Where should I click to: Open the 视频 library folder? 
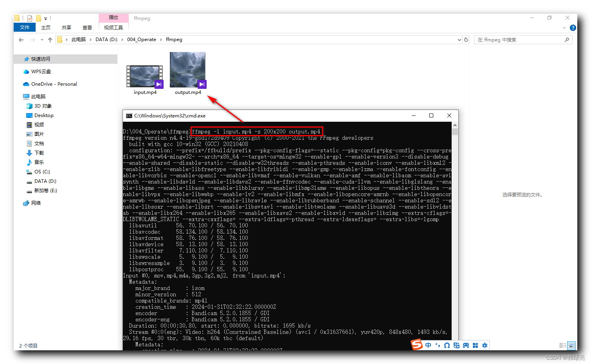[x=39, y=125]
